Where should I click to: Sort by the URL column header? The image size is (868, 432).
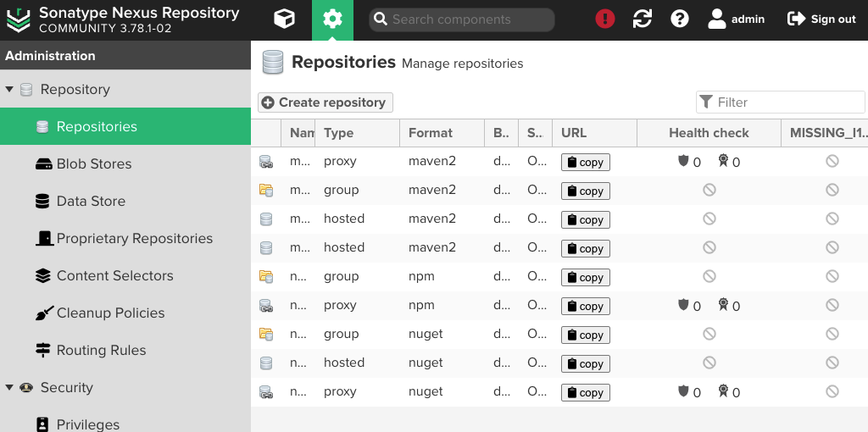594,133
